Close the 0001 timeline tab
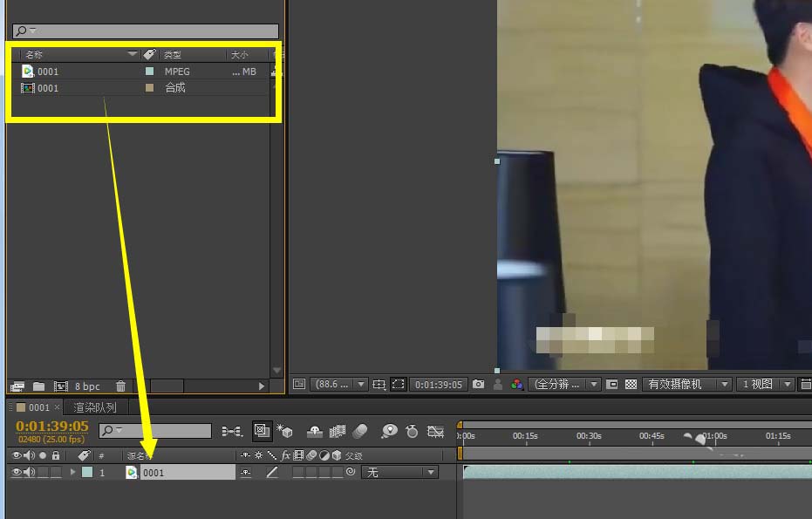812x519 pixels. (x=57, y=407)
